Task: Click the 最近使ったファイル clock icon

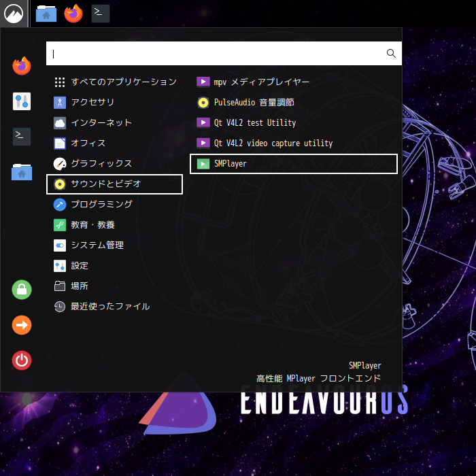Action: 60,307
